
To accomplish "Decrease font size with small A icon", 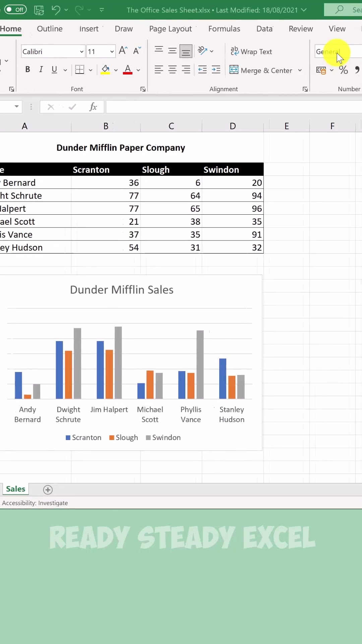I will 137,51.
